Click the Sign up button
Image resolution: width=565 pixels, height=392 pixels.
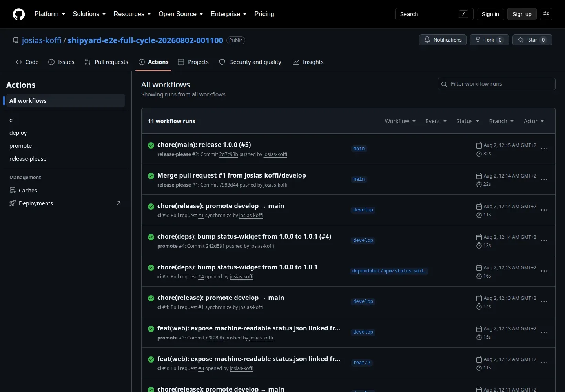click(x=522, y=14)
